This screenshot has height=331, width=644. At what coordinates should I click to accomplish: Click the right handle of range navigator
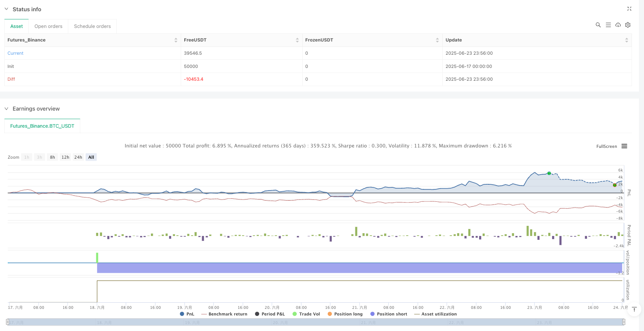[623, 322]
